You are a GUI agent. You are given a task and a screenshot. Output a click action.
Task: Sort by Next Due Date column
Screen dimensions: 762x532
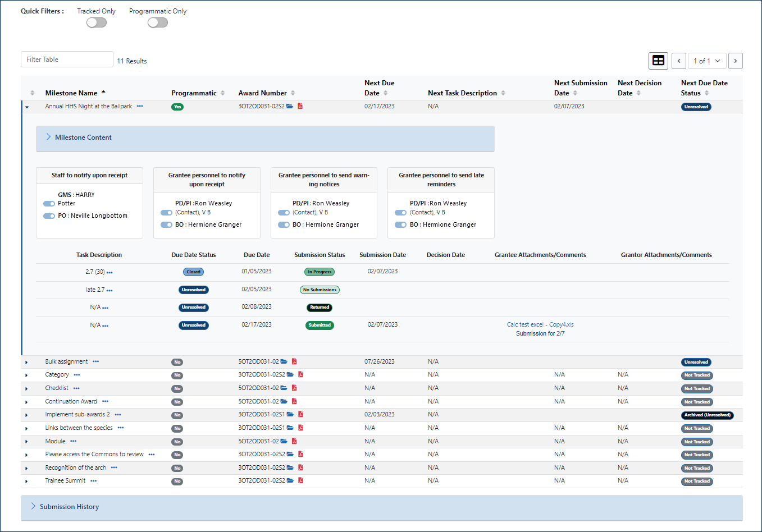point(385,93)
